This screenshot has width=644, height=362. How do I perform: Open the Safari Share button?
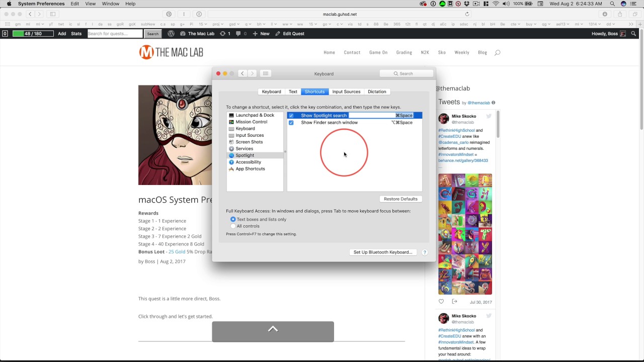[620, 14]
